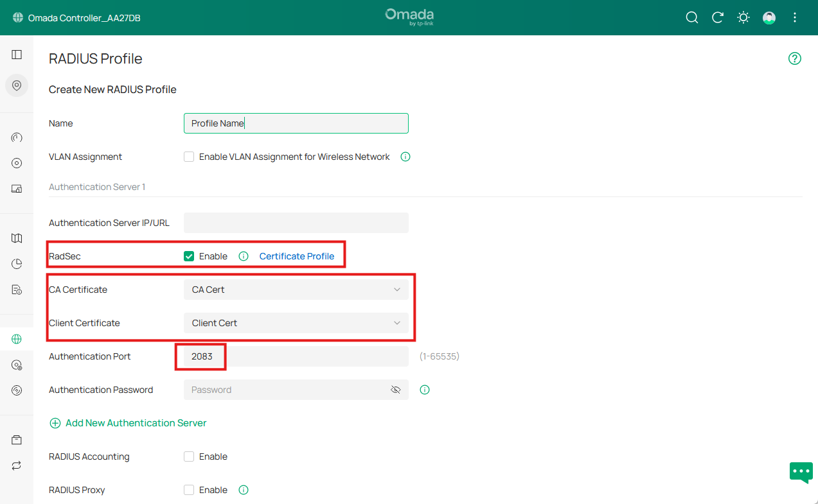Select the globe network icon in sidebar
Screen dimensions: 818x504
coord(16,339)
